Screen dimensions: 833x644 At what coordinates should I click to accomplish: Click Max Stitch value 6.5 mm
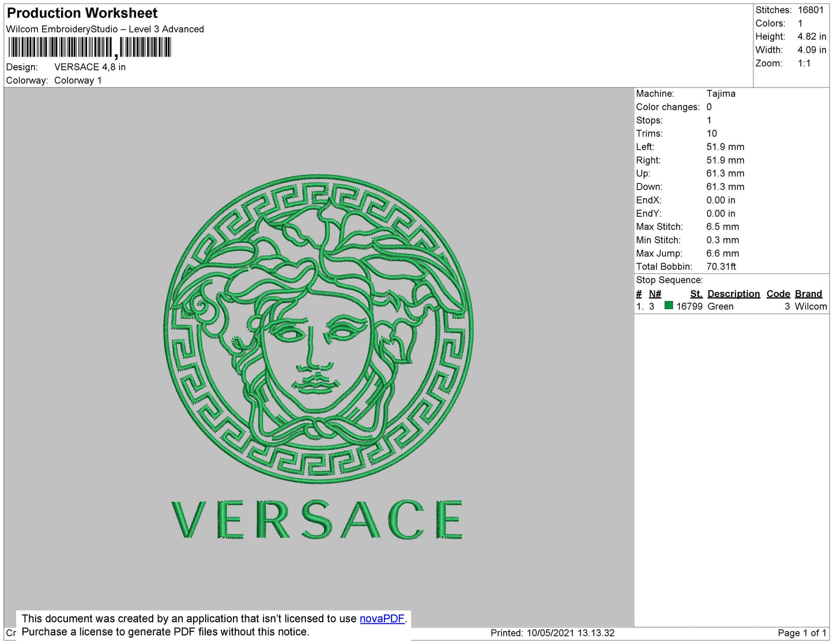point(722,227)
